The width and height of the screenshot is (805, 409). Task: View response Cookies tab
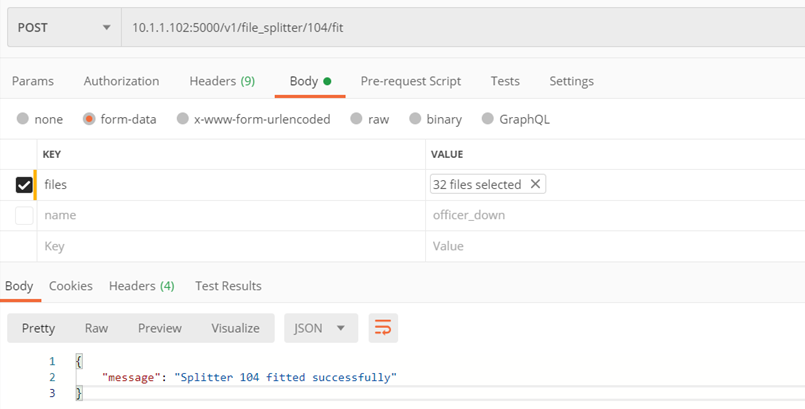click(x=71, y=286)
